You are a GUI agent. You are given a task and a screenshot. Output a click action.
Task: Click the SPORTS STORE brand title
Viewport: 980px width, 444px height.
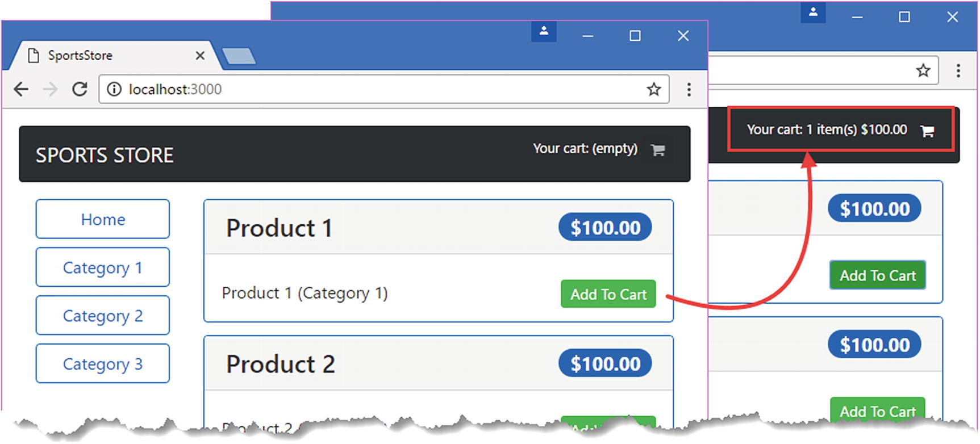click(105, 155)
